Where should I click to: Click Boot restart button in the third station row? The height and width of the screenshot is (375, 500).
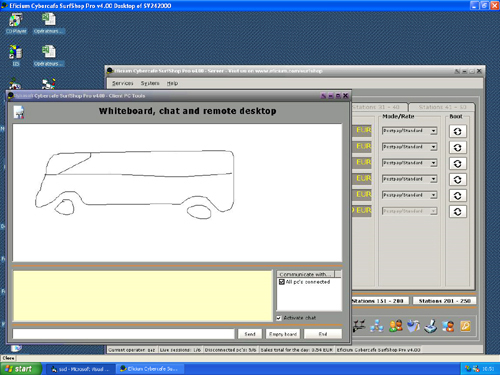(x=458, y=163)
